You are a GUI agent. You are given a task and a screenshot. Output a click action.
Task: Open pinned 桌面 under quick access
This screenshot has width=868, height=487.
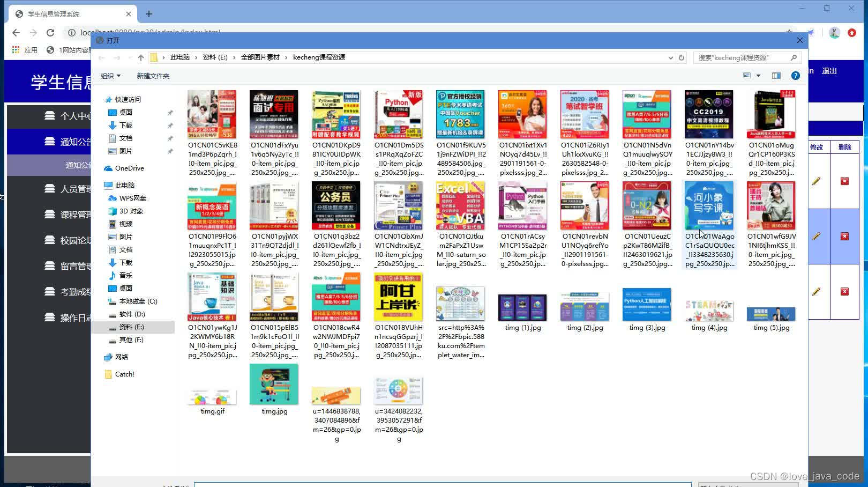pos(126,112)
